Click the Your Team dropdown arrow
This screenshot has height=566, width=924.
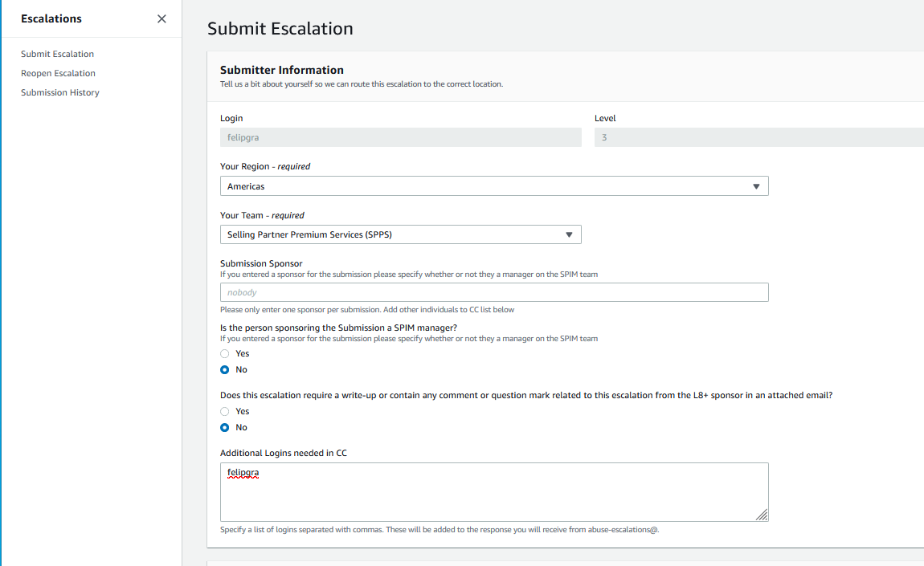click(x=569, y=234)
